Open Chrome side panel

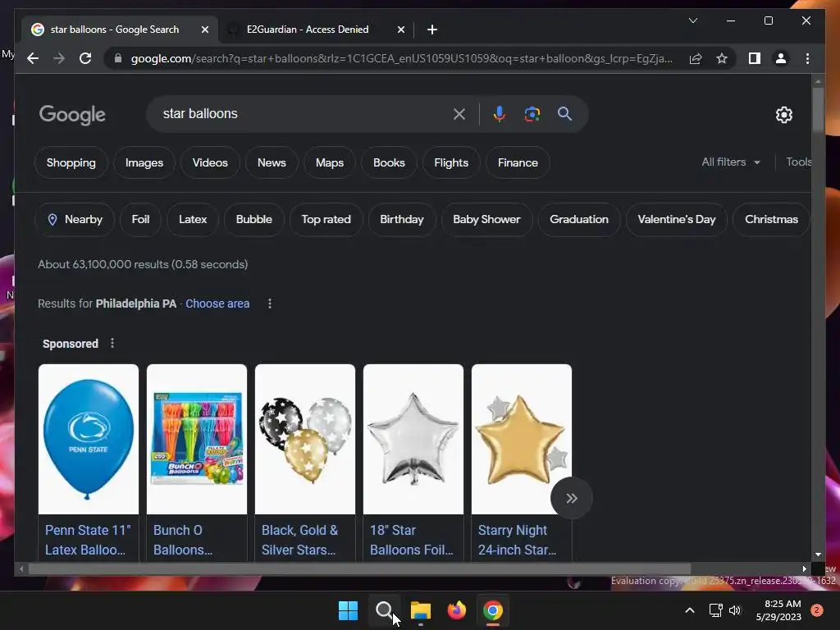(x=755, y=58)
